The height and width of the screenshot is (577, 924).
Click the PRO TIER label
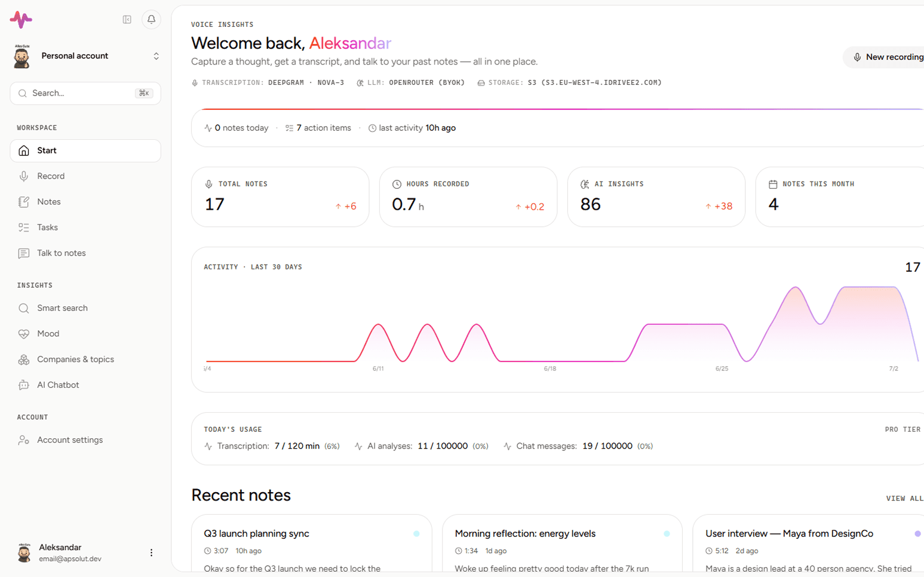pos(902,429)
